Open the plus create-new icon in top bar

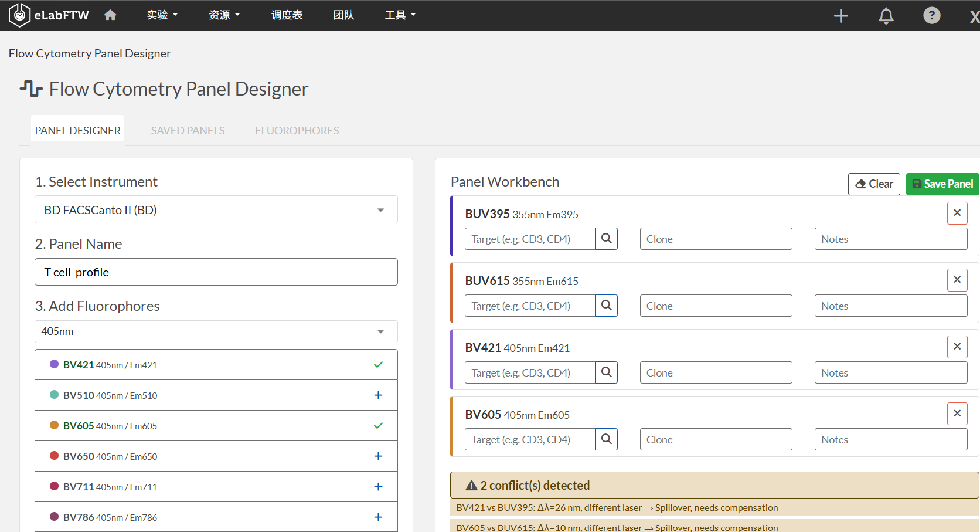(841, 16)
